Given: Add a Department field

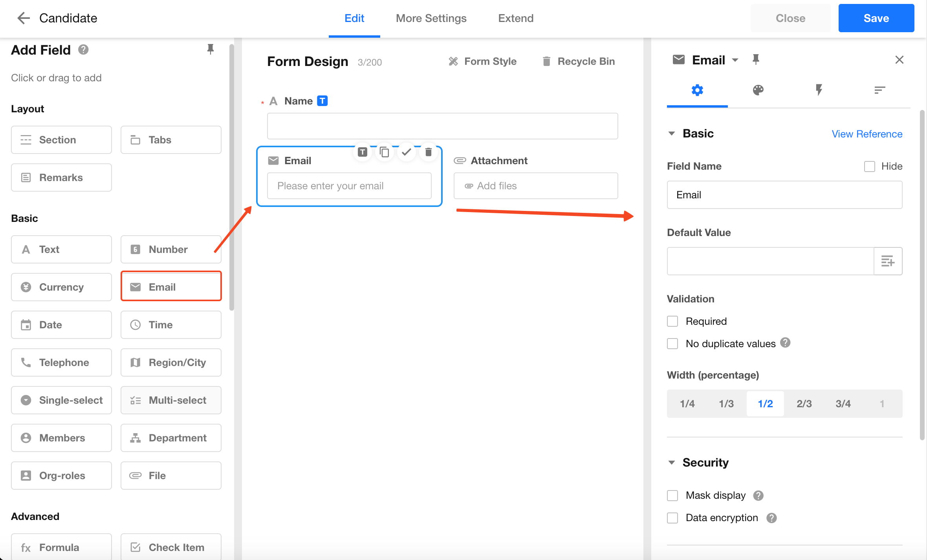Looking at the screenshot, I should pyautogui.click(x=171, y=438).
